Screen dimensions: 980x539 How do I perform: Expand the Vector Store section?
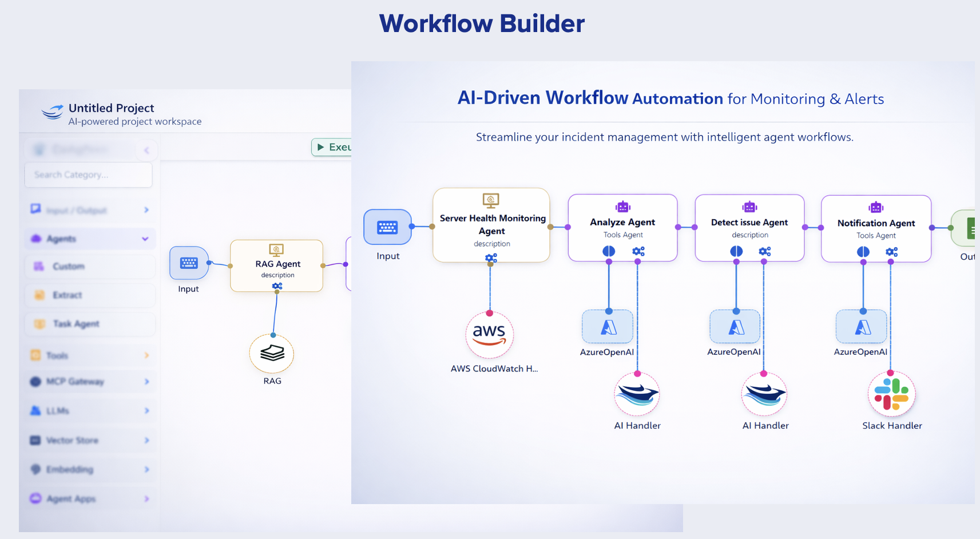coord(89,440)
